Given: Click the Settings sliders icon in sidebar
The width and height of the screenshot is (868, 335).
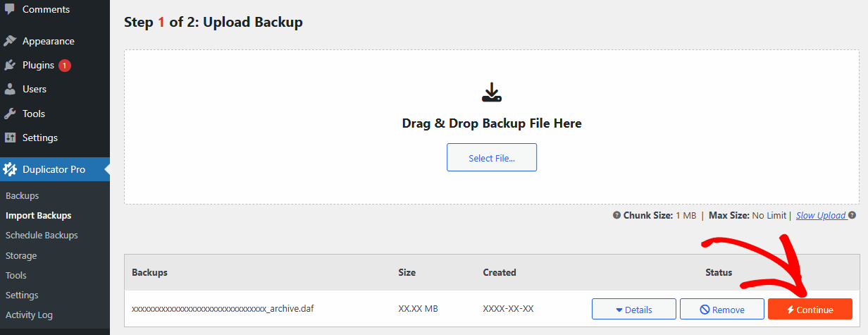Looking at the screenshot, I should tap(10, 138).
